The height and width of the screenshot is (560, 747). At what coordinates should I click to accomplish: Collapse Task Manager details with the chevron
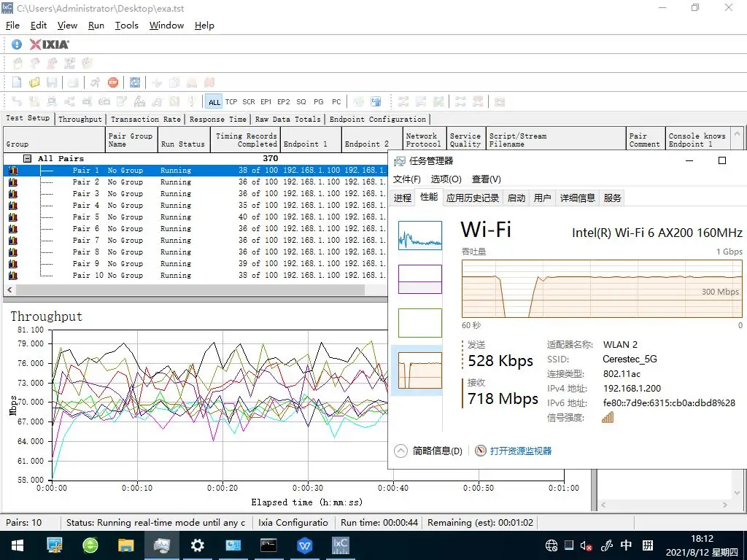coord(401,451)
